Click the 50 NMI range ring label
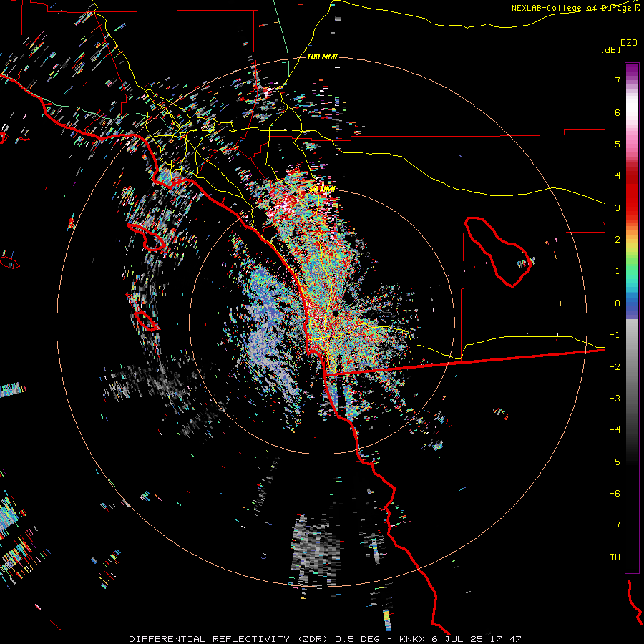The image size is (644, 644). pos(322,189)
